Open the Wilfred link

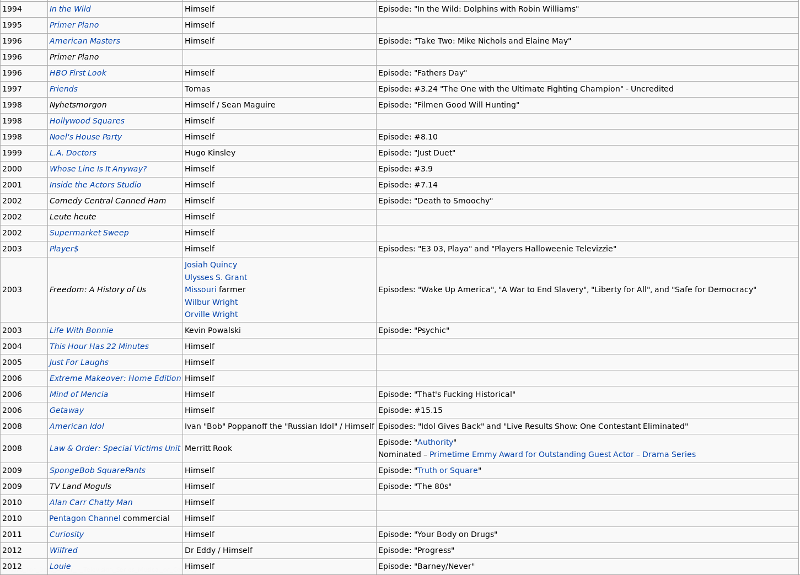(64, 550)
